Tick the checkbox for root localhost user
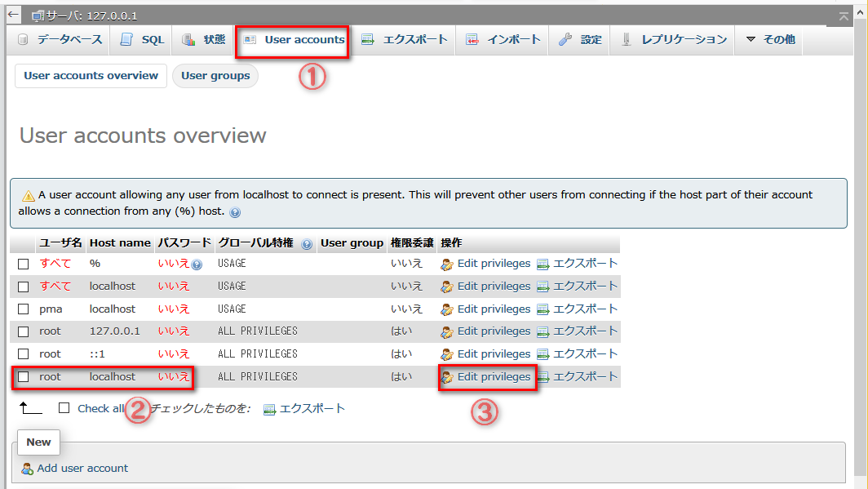Viewport: 868px width, 489px height. point(24,377)
